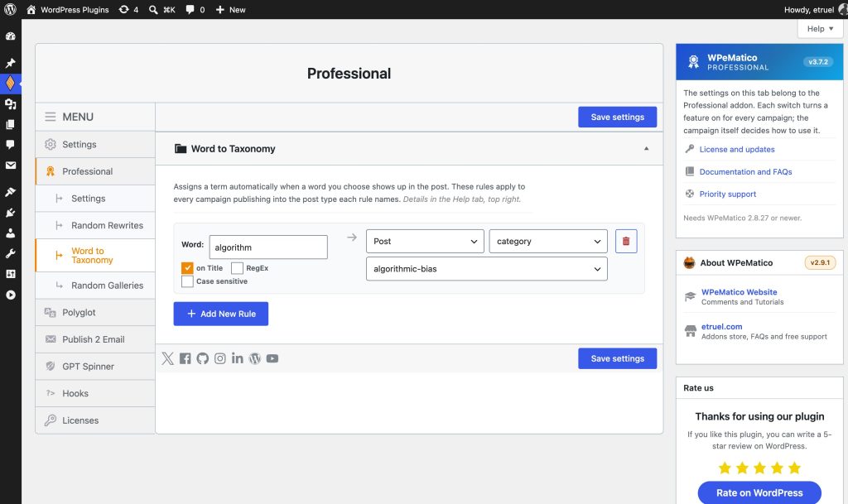Image resolution: width=848 pixels, height=504 pixels.
Task: Open the Hooks menu item
Action: (x=95, y=393)
